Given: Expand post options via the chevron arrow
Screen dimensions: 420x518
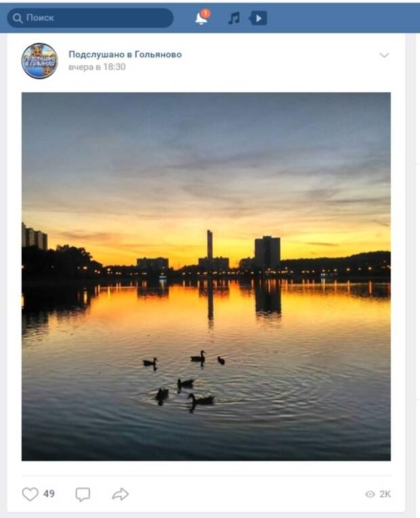Looking at the screenshot, I should pyautogui.click(x=384, y=55).
